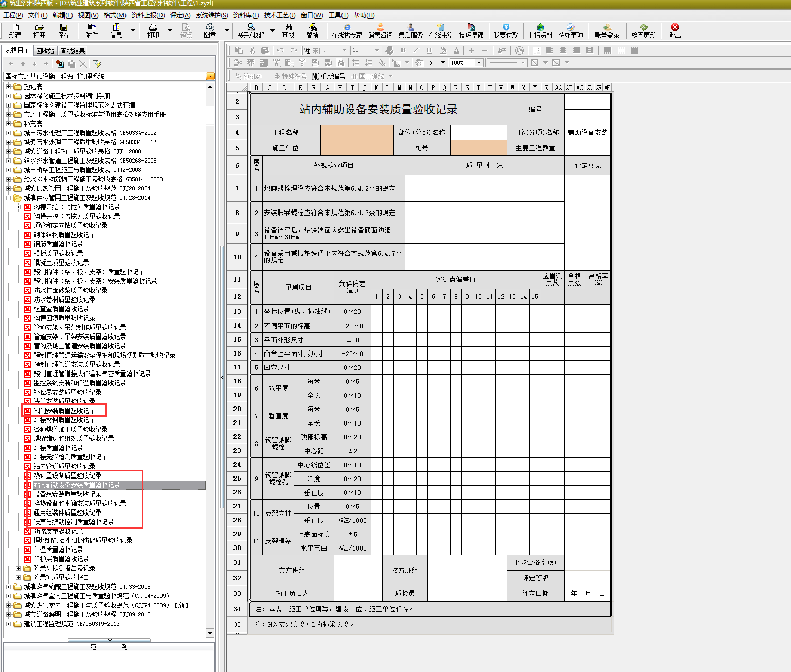Select 阀门安装质量验收记录 in tree

click(x=64, y=411)
